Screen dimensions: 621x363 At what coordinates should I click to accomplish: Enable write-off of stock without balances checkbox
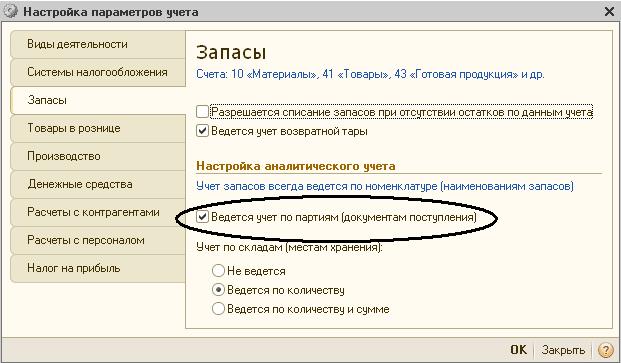pyautogui.click(x=202, y=112)
